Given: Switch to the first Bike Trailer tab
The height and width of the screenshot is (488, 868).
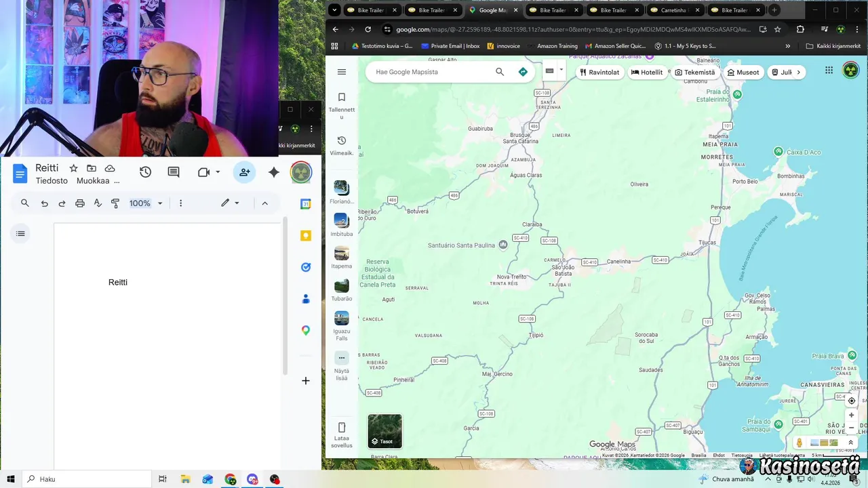Looking at the screenshot, I should [372, 10].
